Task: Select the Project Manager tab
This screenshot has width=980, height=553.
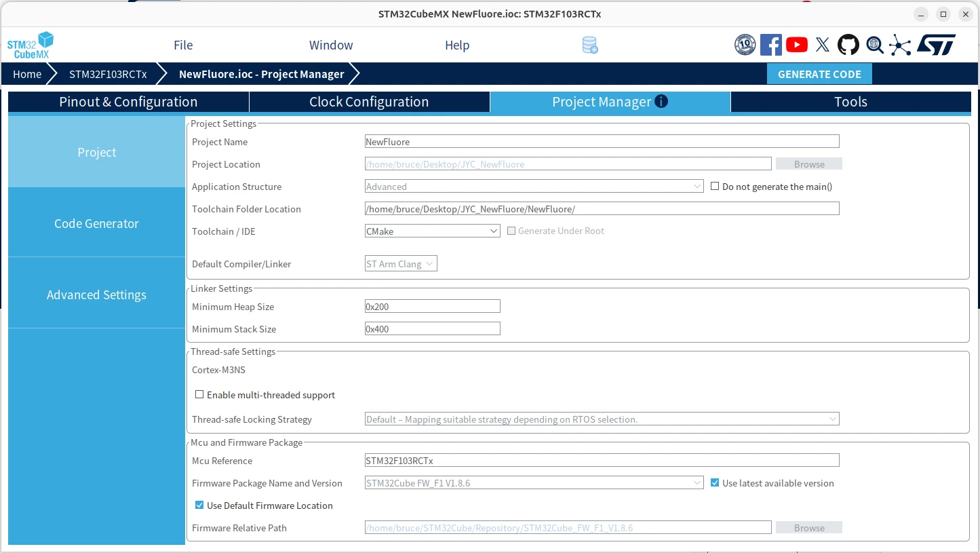Action: coord(610,102)
